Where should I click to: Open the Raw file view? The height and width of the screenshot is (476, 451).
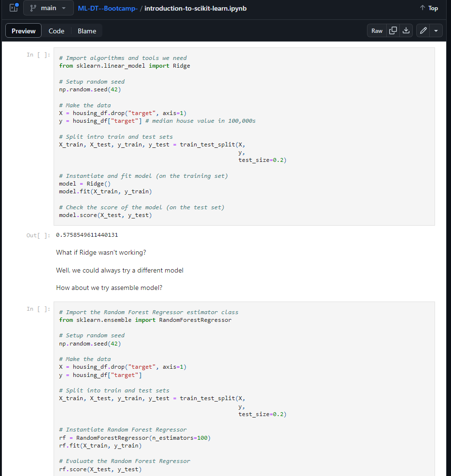[377, 30]
